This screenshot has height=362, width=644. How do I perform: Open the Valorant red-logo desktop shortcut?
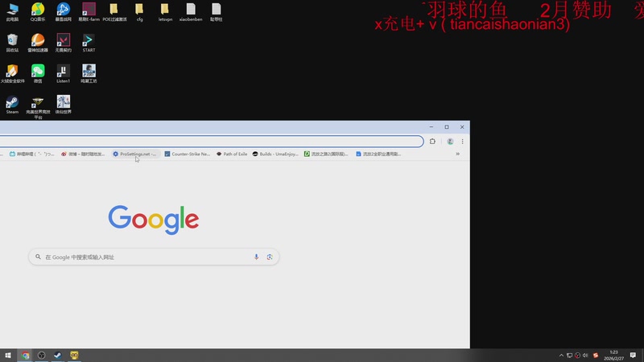[64, 43]
